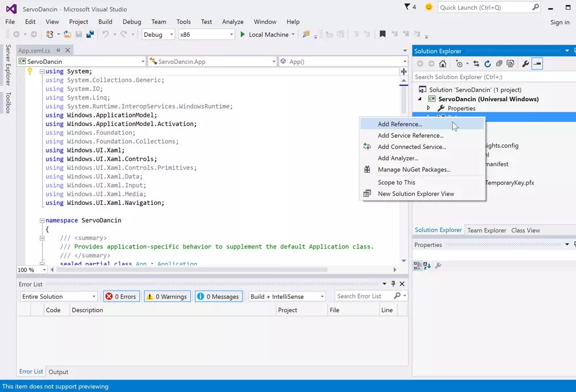
Task: Open the Properties icon (wrench) in Solution Explorer
Action: [525, 64]
